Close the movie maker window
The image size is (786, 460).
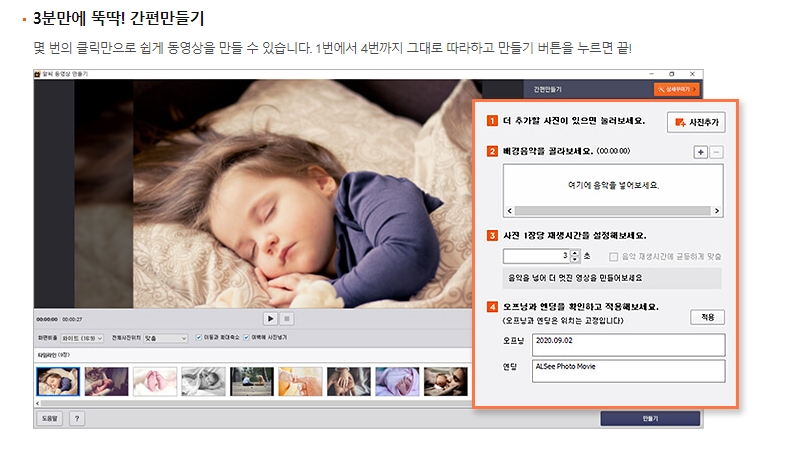[692, 74]
